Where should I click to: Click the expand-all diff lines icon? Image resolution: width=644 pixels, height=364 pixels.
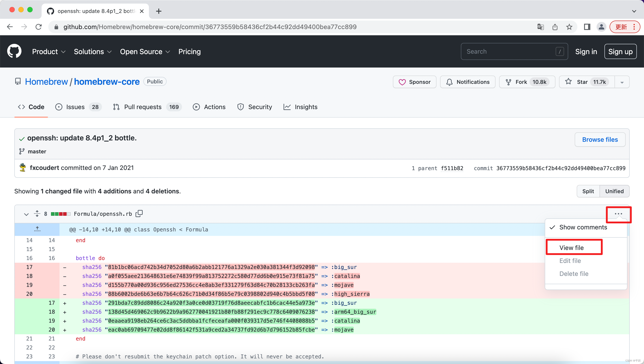[37, 214]
